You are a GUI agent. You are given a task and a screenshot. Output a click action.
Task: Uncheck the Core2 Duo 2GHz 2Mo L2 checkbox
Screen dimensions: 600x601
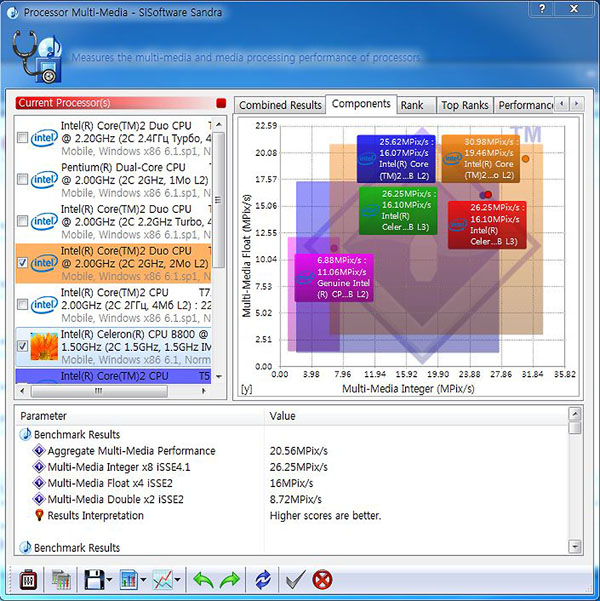pyautogui.click(x=23, y=263)
